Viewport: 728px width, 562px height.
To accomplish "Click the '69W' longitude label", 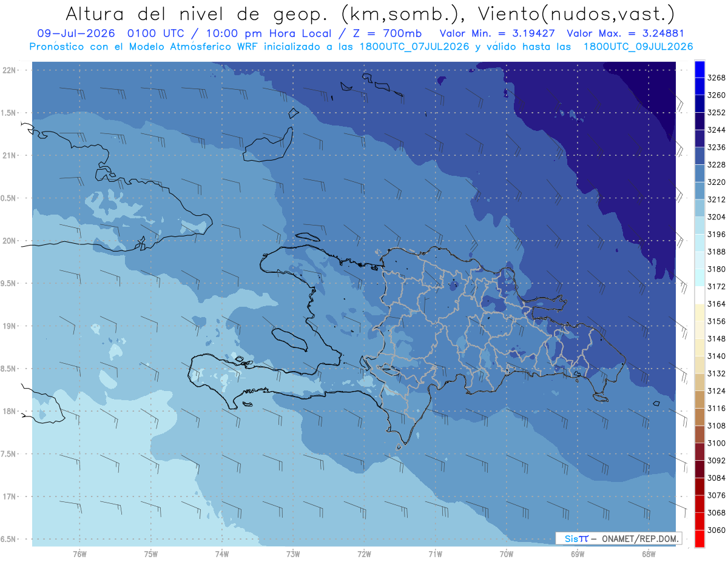I will [x=577, y=554].
